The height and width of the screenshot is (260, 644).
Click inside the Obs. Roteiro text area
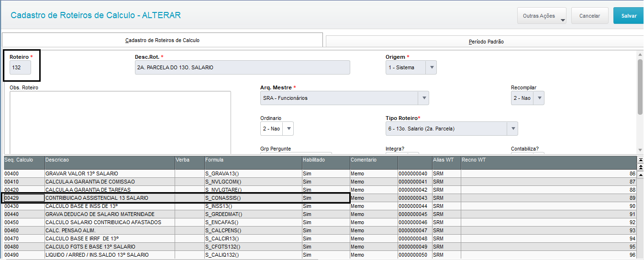pyautogui.click(x=120, y=122)
